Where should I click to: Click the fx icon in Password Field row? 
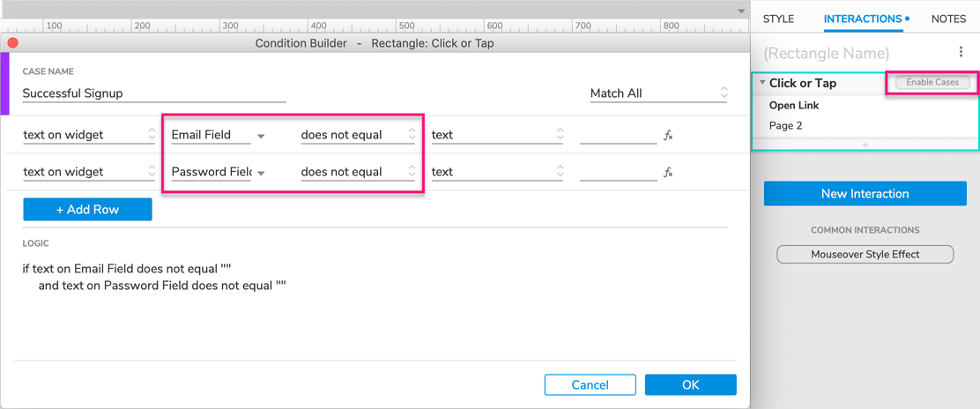point(668,172)
